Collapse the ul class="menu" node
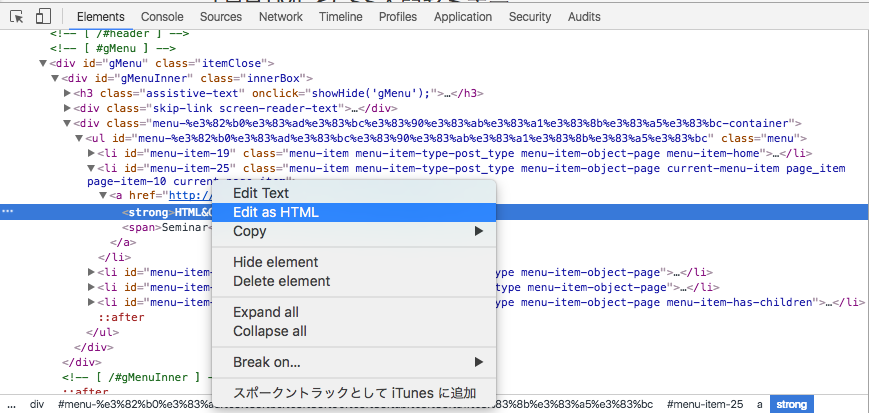Image resolution: width=869 pixels, height=413 pixels. 79,138
